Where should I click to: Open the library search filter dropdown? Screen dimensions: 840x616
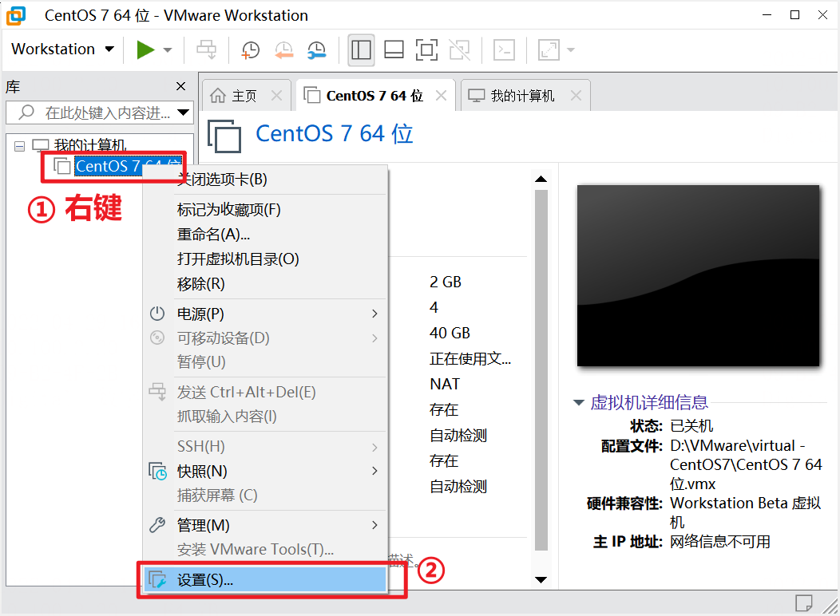(184, 113)
